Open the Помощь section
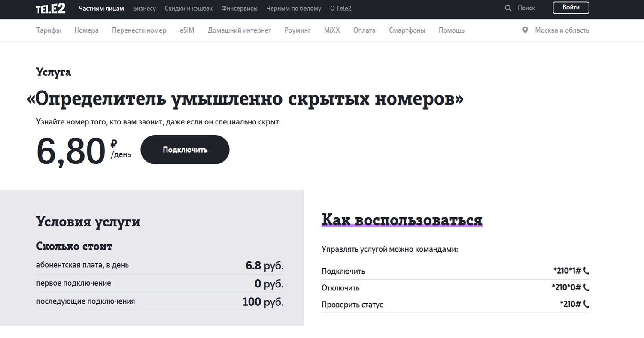Screen dimensions: 644x338 pyautogui.click(x=452, y=30)
